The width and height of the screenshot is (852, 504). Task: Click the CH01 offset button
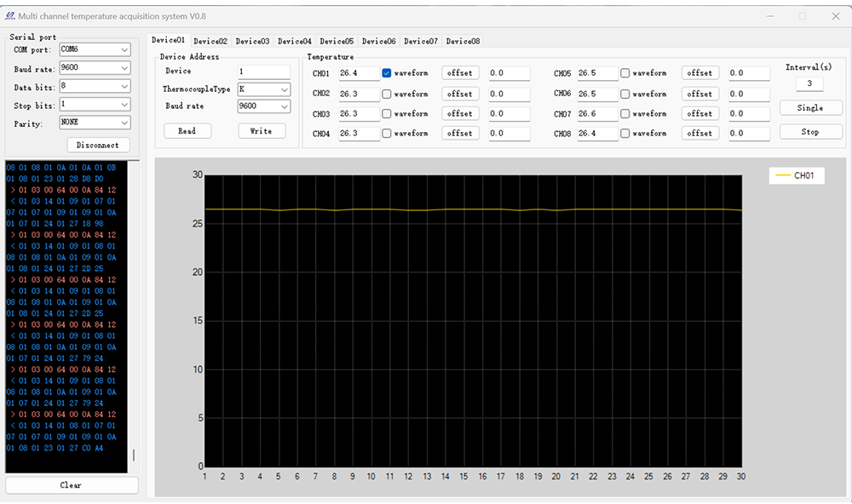(x=460, y=73)
